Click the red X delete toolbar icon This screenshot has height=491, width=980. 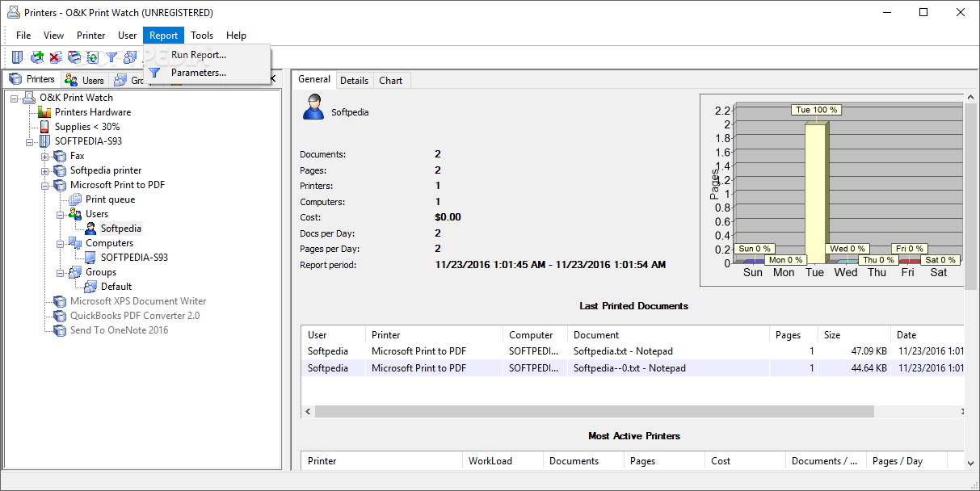point(55,57)
